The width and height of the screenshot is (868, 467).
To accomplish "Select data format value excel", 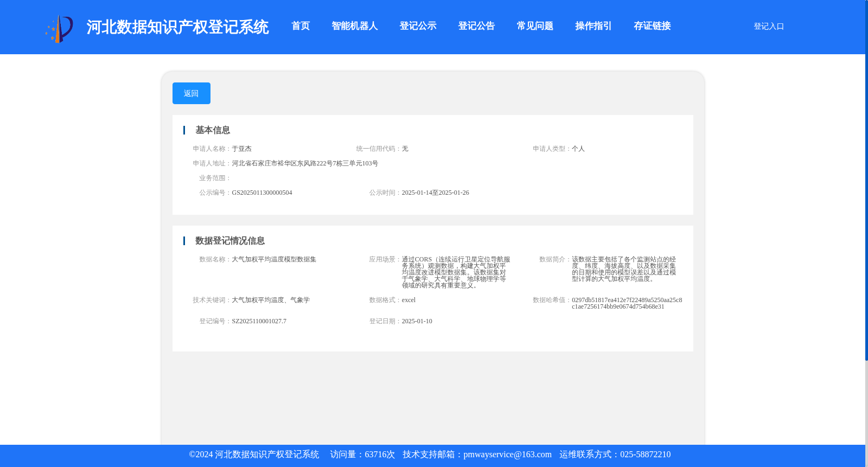I will point(409,300).
